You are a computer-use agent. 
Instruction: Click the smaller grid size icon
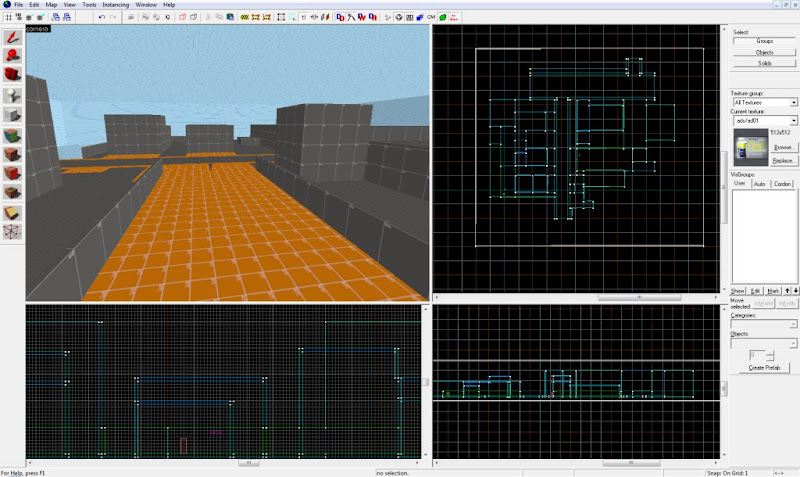tap(30, 17)
